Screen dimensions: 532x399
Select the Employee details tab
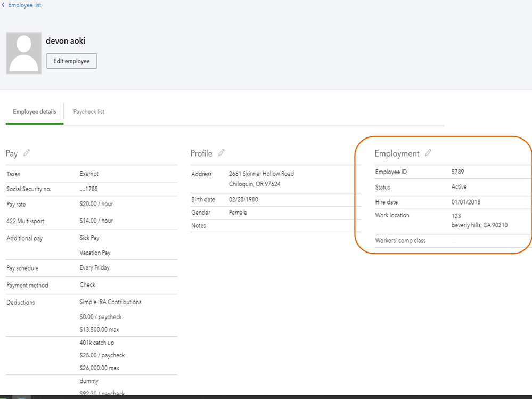pyautogui.click(x=35, y=112)
